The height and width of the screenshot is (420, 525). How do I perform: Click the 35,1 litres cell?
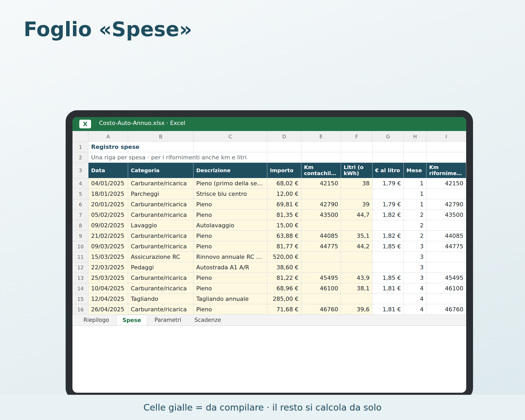[x=356, y=236]
